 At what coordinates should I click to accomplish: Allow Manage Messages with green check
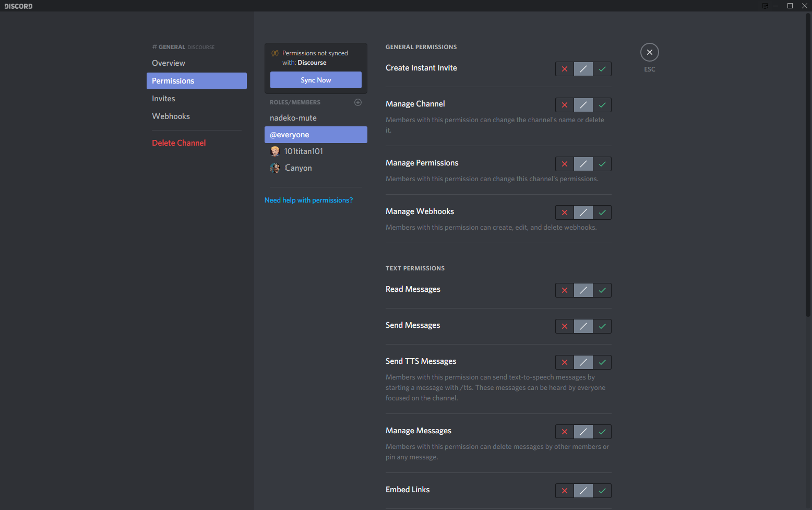(602, 432)
